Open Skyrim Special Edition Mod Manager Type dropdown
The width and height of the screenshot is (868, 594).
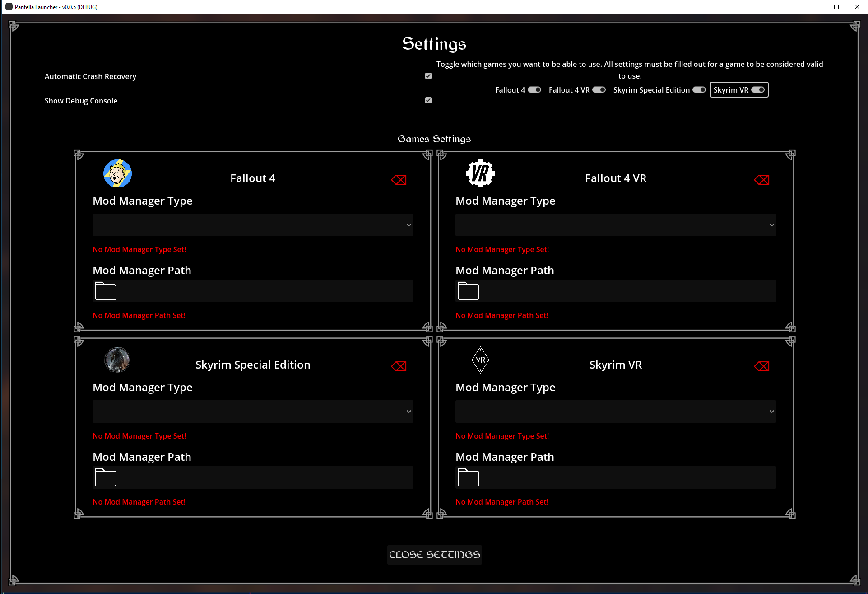[x=253, y=412]
